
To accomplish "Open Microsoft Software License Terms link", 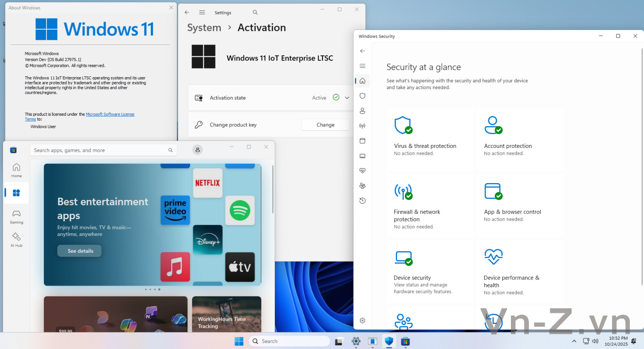I will [110, 114].
